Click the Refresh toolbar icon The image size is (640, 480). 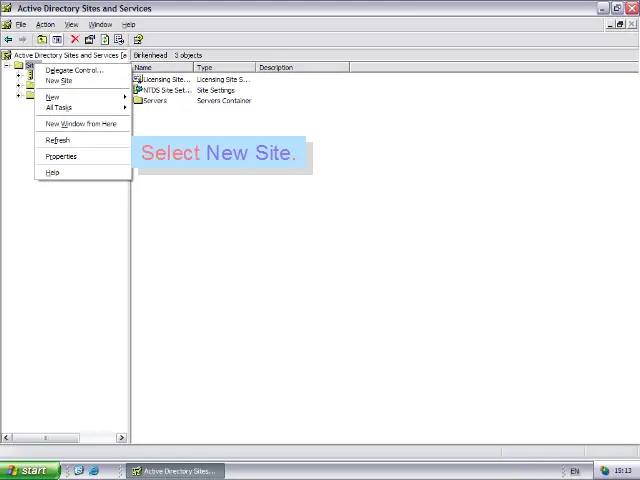tap(105, 40)
